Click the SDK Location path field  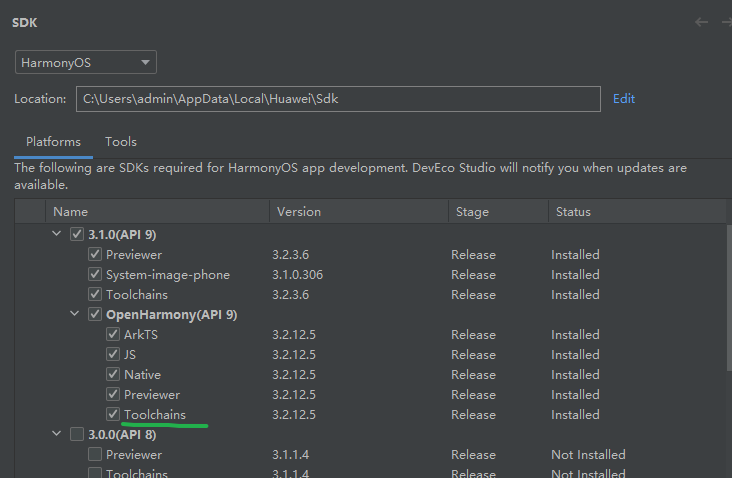pyautogui.click(x=338, y=99)
